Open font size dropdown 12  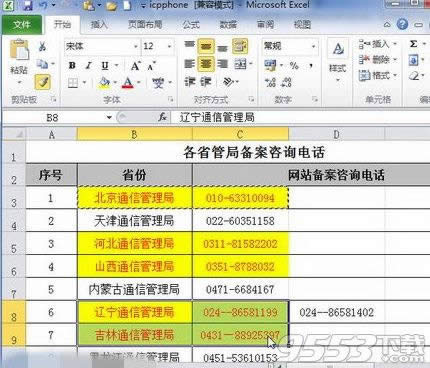point(169,46)
